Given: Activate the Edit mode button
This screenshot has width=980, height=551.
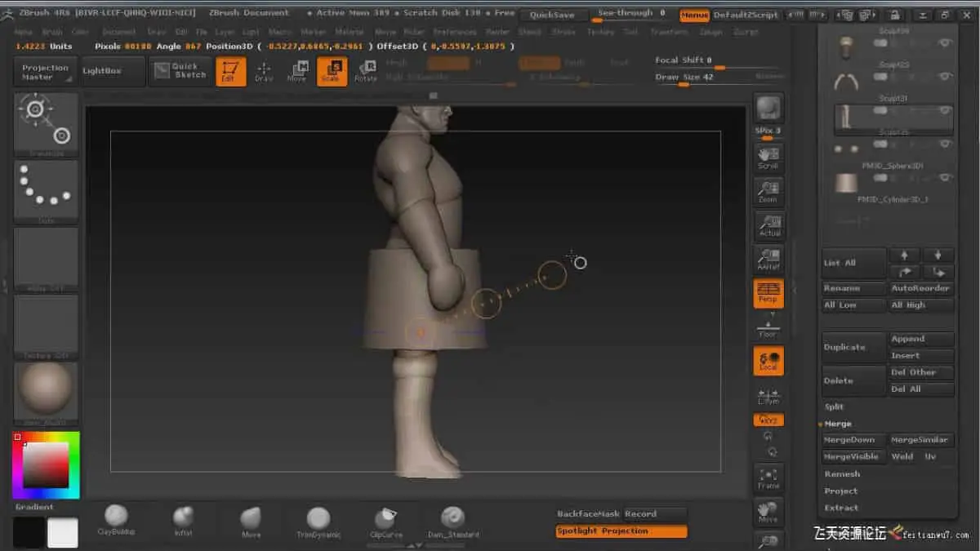Looking at the screenshot, I should point(231,71).
